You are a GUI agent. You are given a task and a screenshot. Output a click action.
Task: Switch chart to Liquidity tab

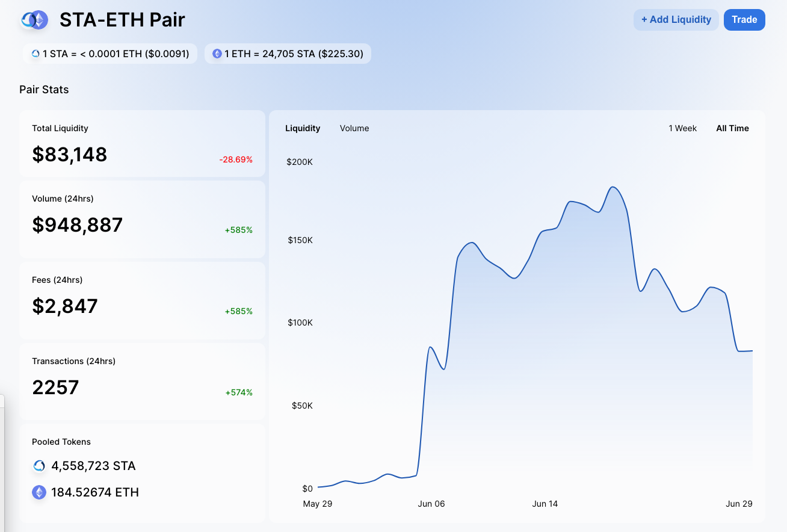(303, 128)
